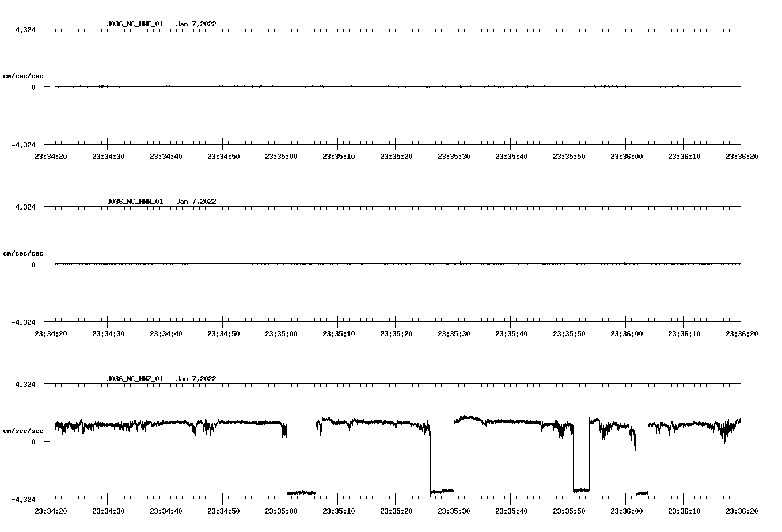Click the -4.324 lower axis value on HNN plot

[23, 322]
